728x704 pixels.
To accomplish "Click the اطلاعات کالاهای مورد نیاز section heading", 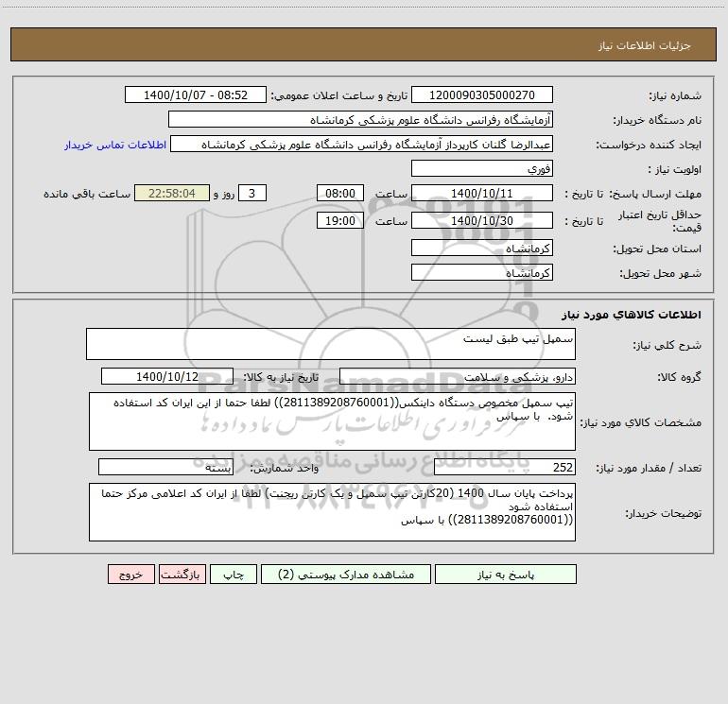I will pos(631,315).
